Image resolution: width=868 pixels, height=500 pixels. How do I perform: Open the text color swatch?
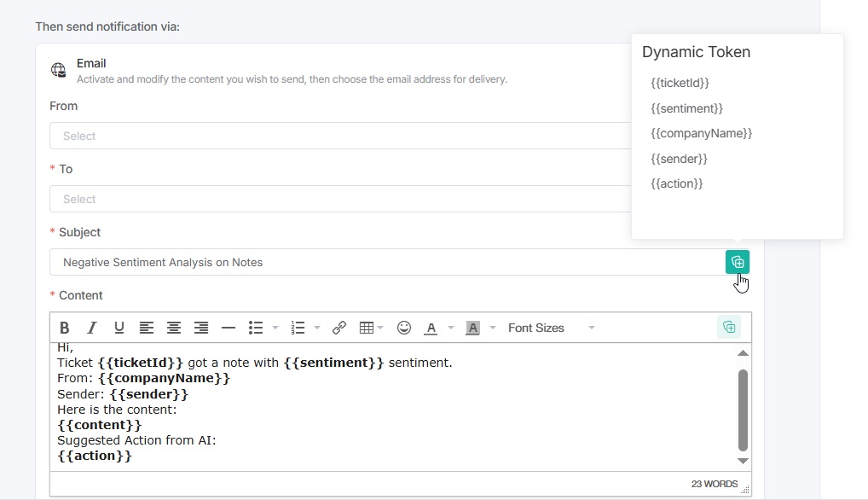[x=431, y=328]
